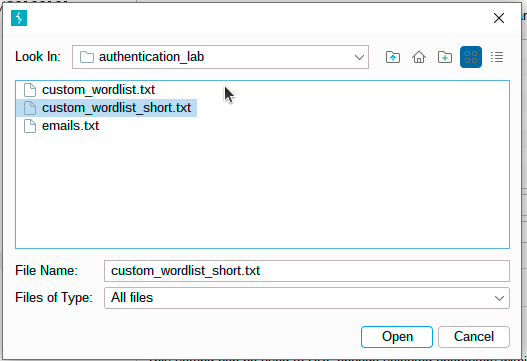Click the Open button
Viewport: 527px width, 361px height.
[397, 337]
